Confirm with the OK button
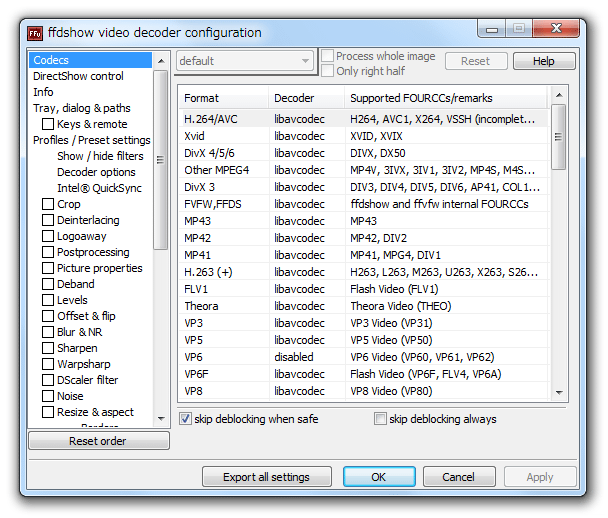 point(379,477)
